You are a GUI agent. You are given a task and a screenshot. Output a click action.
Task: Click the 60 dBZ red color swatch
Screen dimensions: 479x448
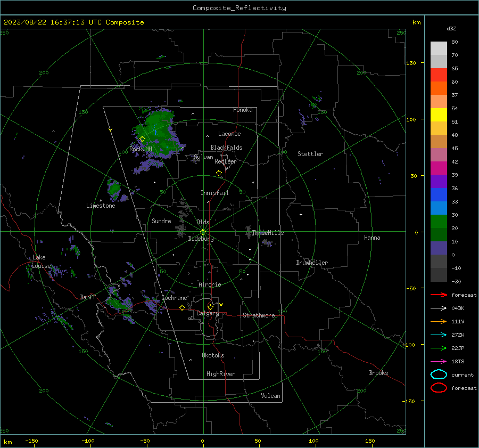click(x=439, y=75)
